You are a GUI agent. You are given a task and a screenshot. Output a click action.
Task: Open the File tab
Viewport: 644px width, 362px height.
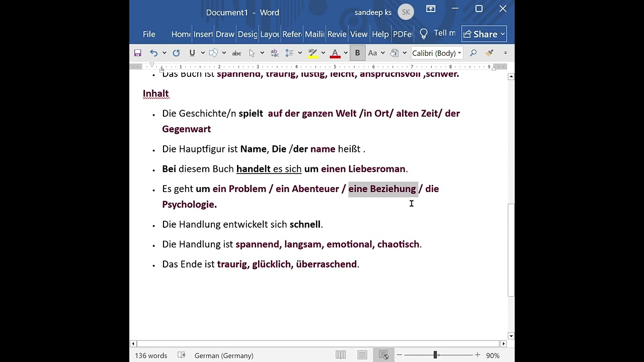(x=149, y=34)
